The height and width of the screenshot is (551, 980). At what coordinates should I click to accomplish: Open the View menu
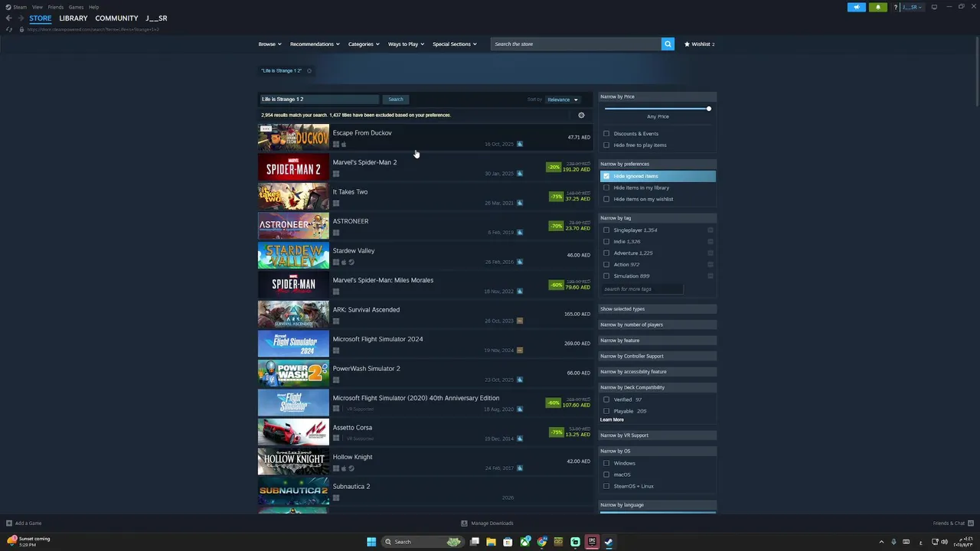38,7
